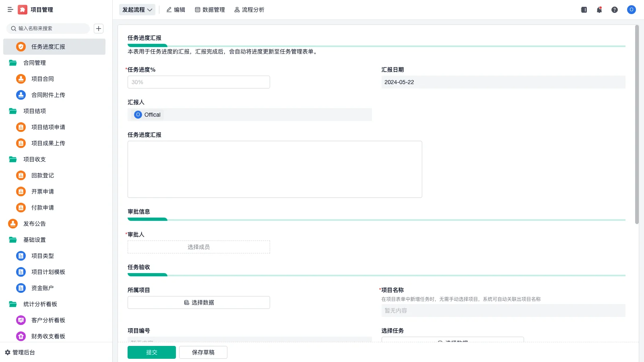Screen dimensions: 644x362
Task: Open the 财务收支看板 dashboard icon
Action: (21, 336)
